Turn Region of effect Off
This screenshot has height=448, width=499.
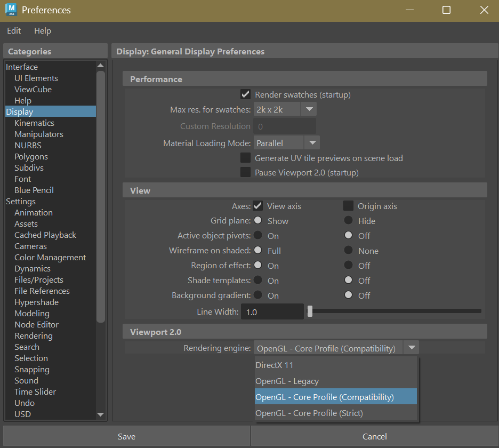[349, 265]
